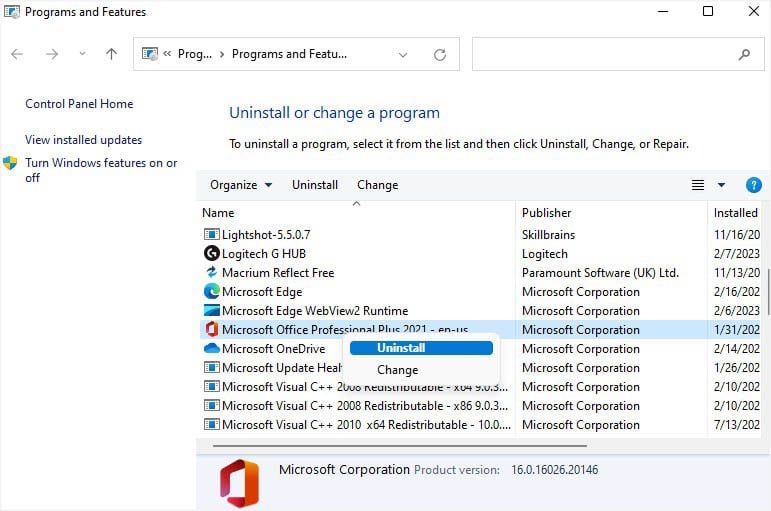This screenshot has width=771, height=511.
Task: Click the Visual C++ 2008 x86 icon
Action: coord(211,406)
